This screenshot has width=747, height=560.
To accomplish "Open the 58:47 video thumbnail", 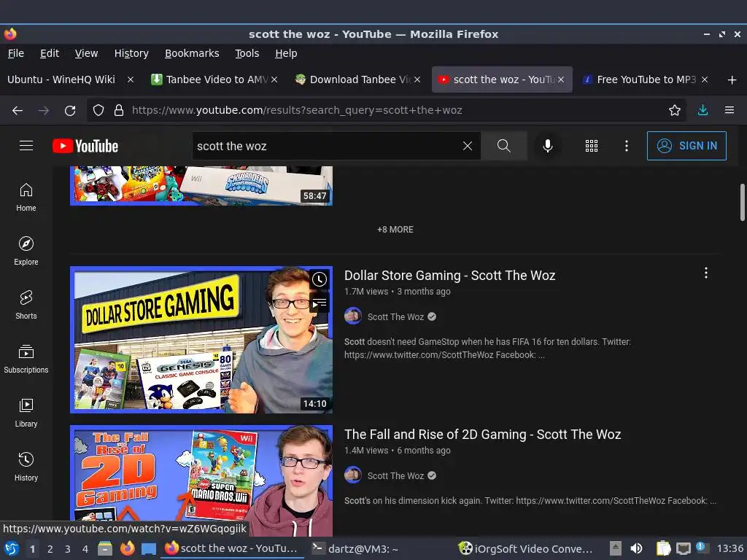I will (201, 186).
